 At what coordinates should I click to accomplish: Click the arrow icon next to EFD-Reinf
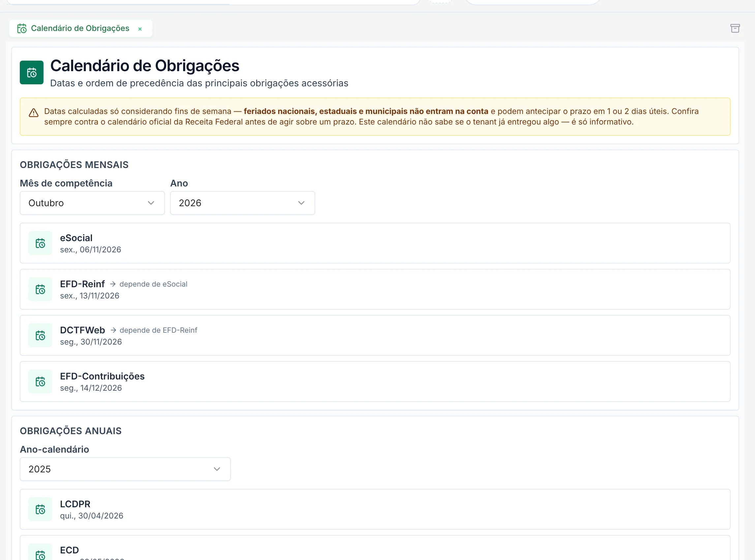point(113,284)
